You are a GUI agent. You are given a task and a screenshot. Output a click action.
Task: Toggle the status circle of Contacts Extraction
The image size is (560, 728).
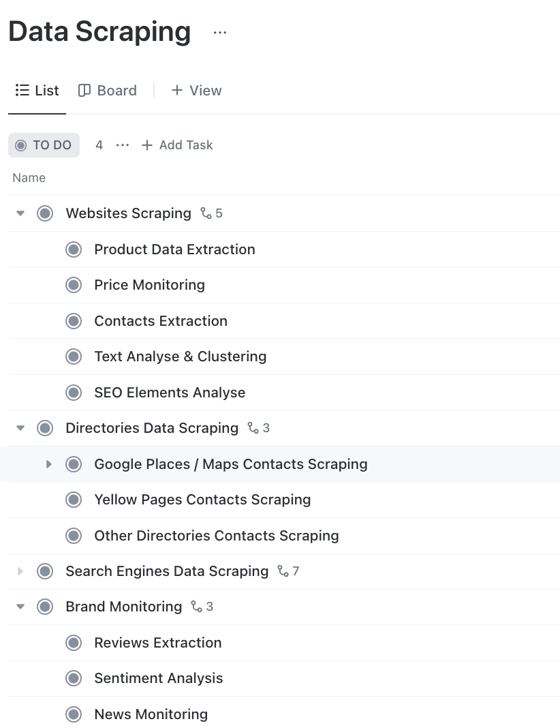pyautogui.click(x=73, y=320)
